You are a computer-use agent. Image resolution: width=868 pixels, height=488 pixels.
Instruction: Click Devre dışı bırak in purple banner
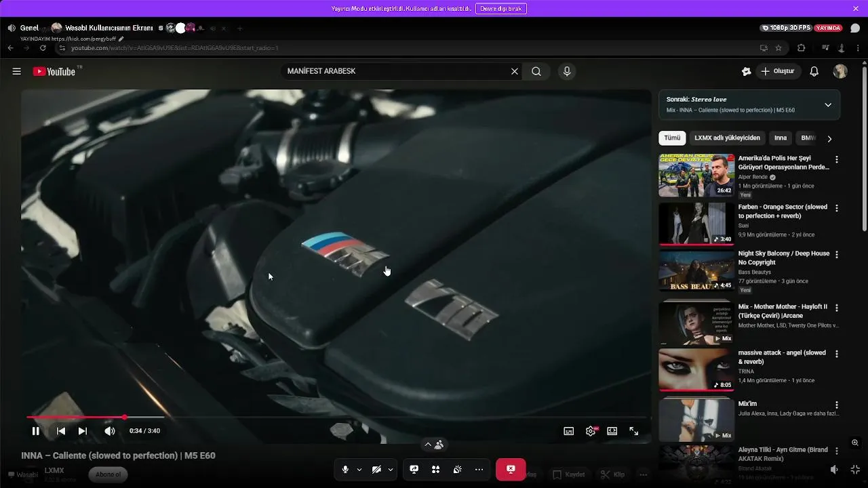pos(501,9)
